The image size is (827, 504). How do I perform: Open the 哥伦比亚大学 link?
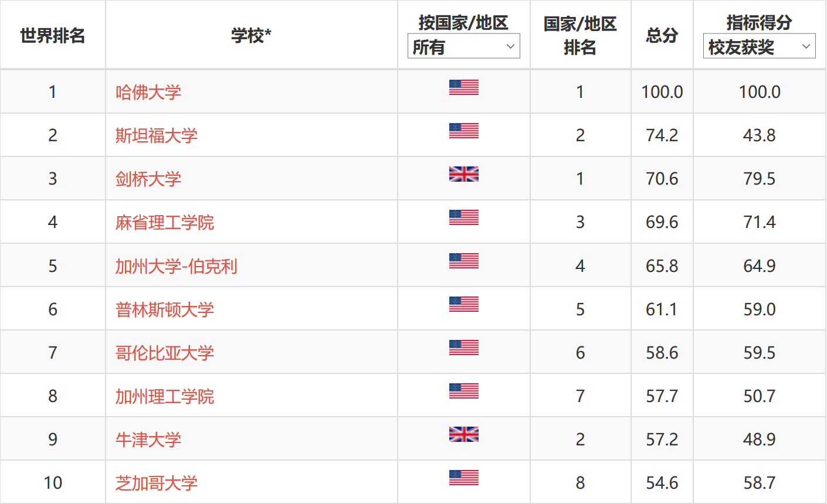[165, 353]
